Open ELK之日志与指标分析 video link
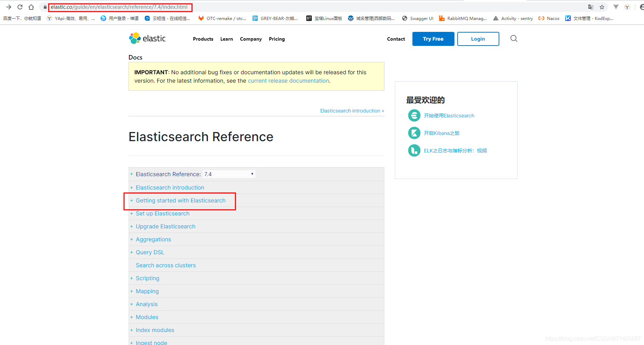The height and width of the screenshot is (345, 644). 455,151
